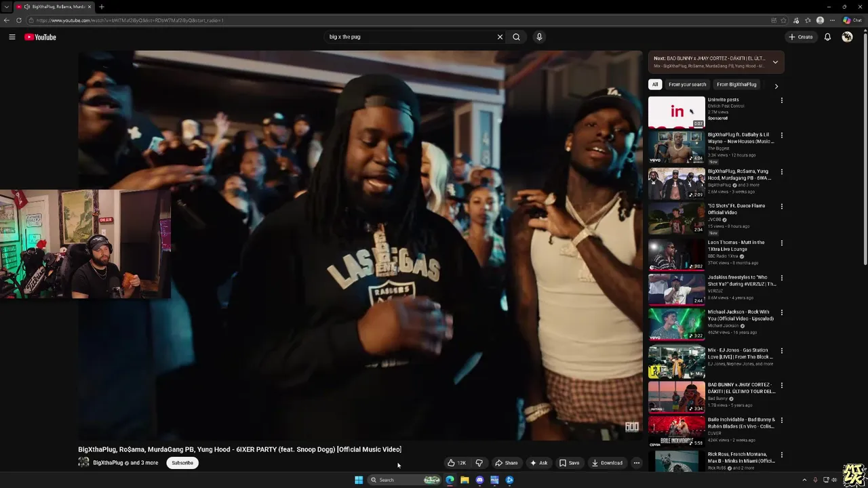Viewport: 868px width, 488px height.
Task: Select the From your search chip
Action: click(x=687, y=85)
